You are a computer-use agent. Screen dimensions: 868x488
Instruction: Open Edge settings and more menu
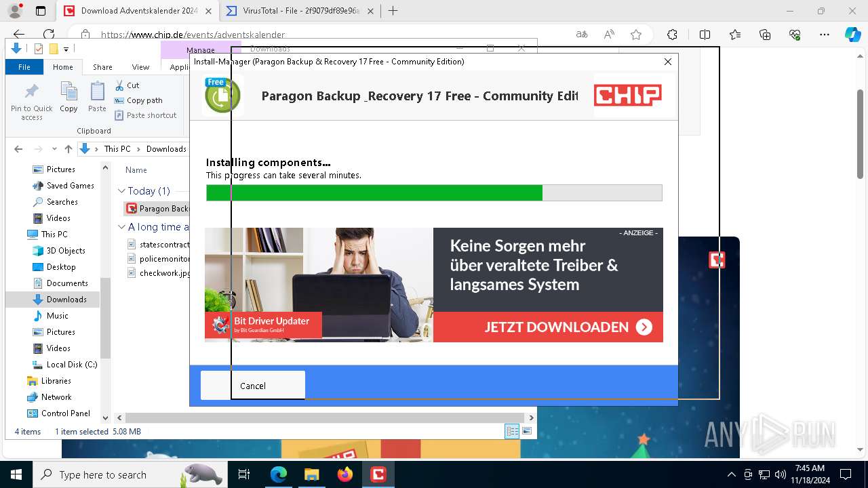tap(825, 35)
